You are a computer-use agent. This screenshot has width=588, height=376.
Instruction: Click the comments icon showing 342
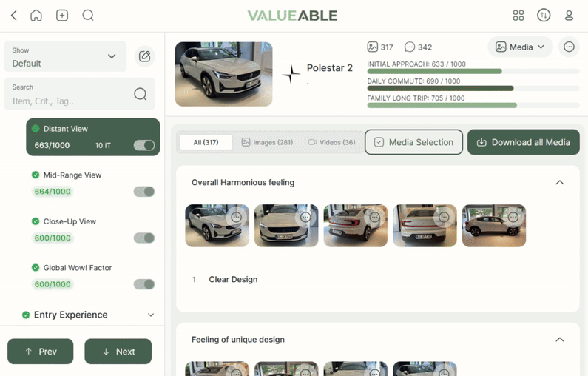pos(410,47)
